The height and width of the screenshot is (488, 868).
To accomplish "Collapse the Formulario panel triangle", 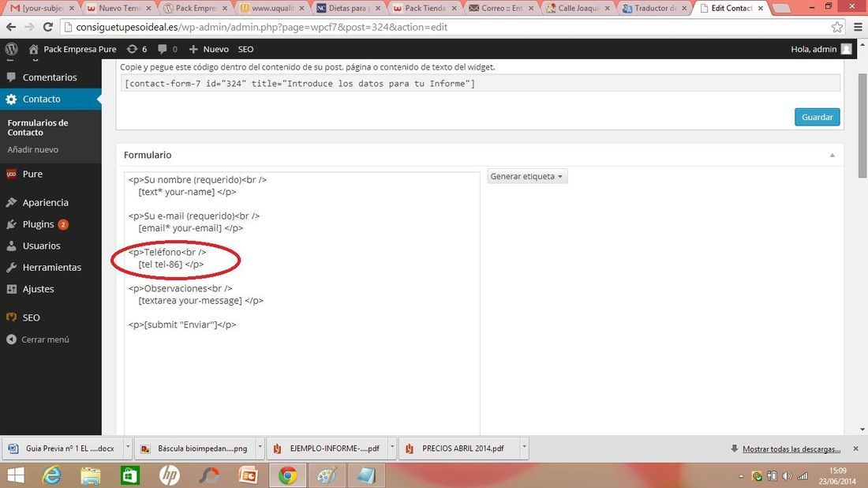I will (832, 155).
